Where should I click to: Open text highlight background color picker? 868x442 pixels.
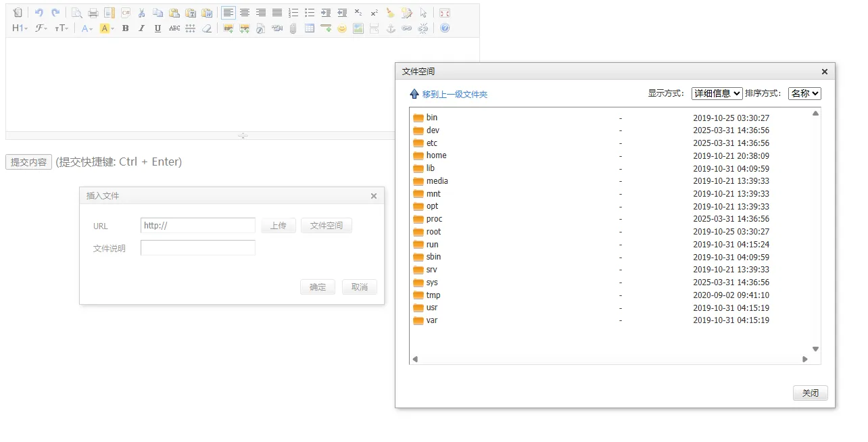click(x=107, y=28)
